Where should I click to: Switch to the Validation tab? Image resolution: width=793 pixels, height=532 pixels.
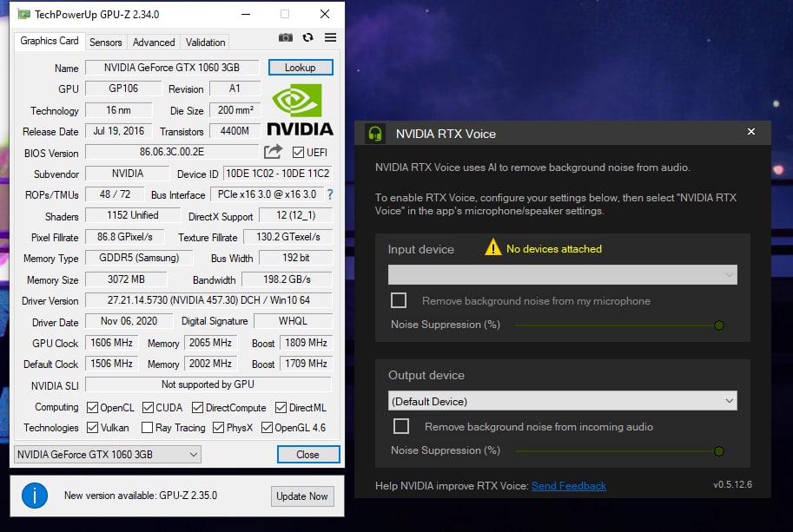205,43
